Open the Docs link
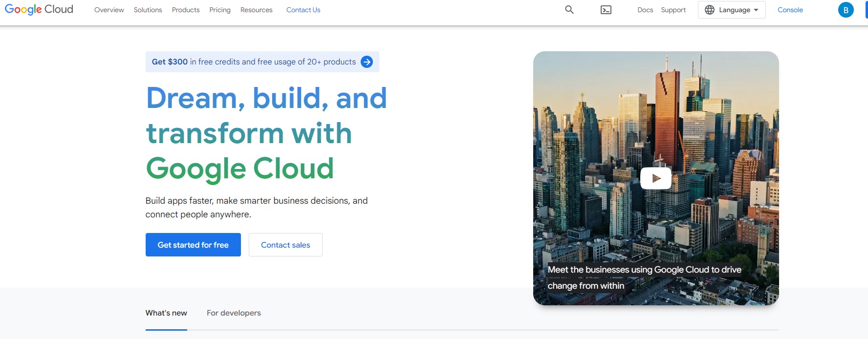The height and width of the screenshot is (339, 868). coord(645,10)
